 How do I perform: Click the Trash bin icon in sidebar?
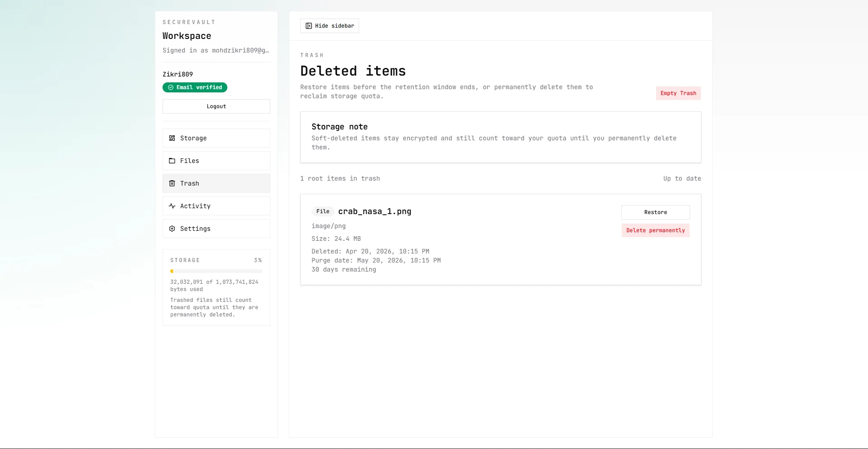click(172, 183)
